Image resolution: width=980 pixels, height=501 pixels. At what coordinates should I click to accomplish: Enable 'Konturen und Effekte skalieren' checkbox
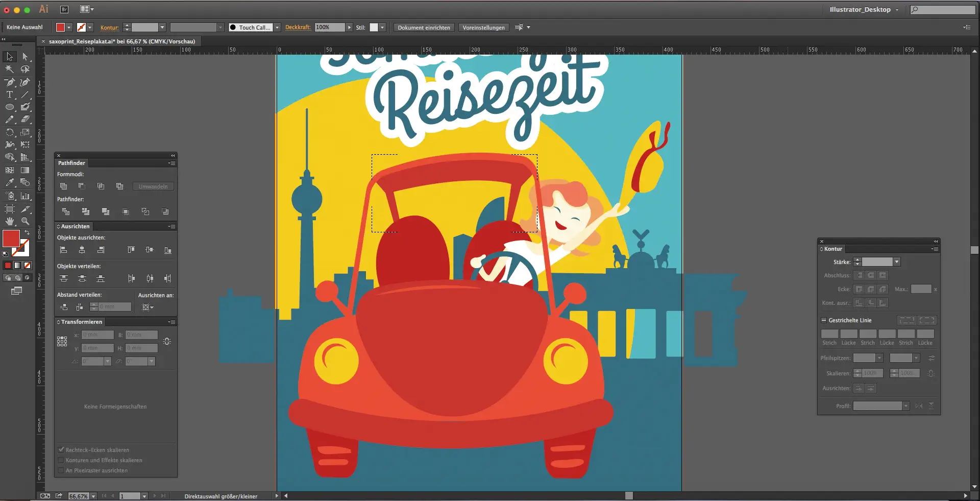pyautogui.click(x=62, y=460)
